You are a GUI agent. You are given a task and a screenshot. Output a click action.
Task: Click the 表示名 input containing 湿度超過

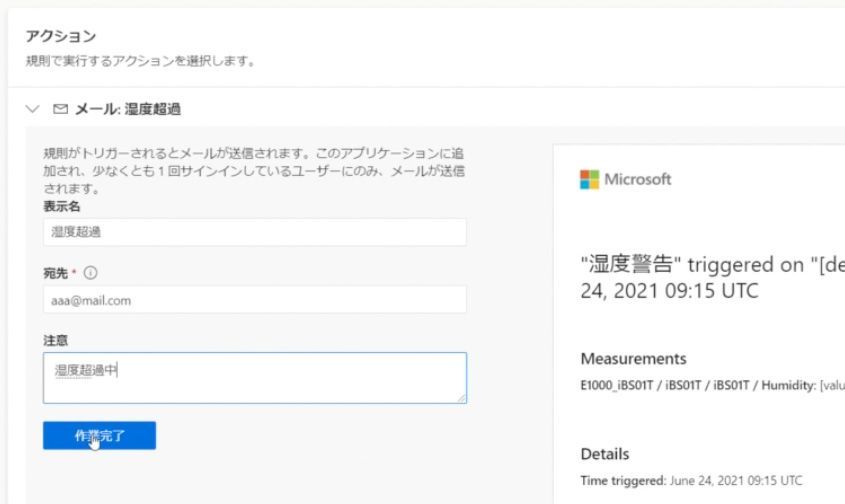pos(254,232)
